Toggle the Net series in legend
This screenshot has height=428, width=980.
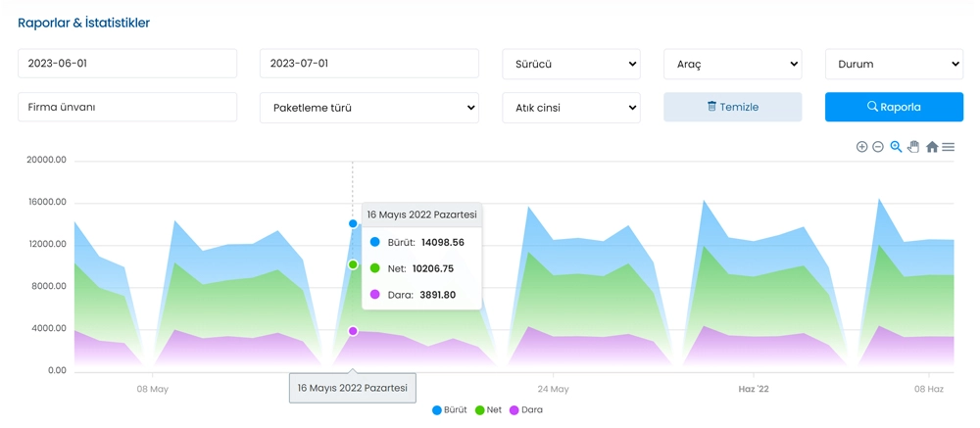click(488, 410)
